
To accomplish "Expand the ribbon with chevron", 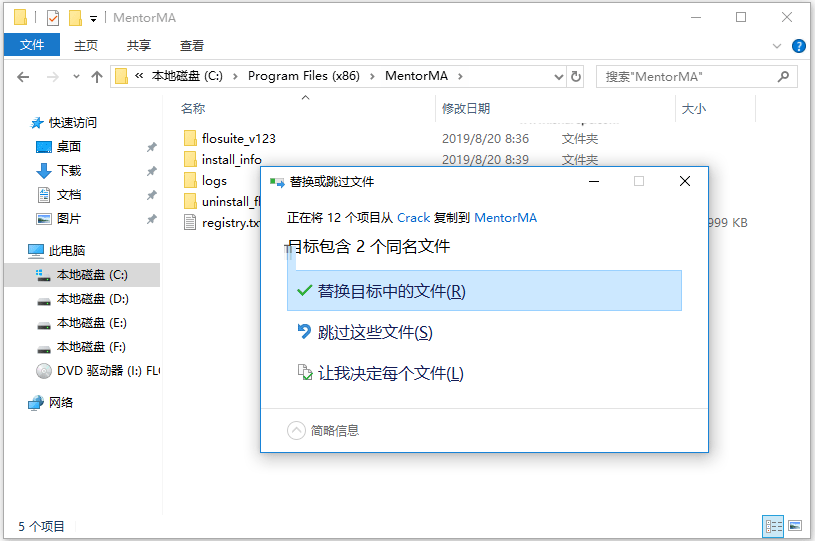I will tap(777, 46).
